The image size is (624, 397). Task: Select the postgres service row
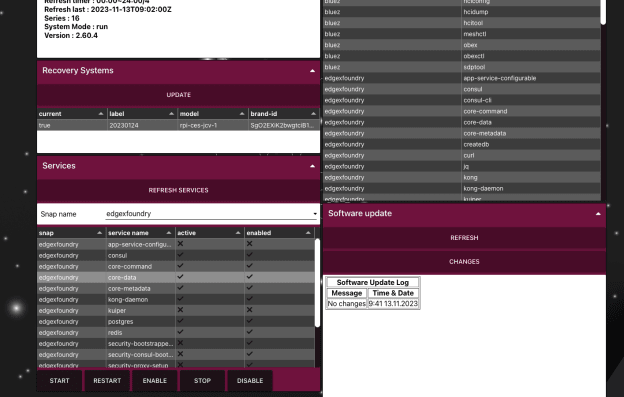(176, 321)
